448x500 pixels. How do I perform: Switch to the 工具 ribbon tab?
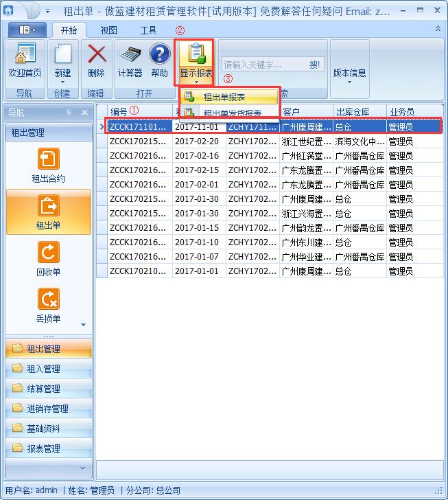click(148, 30)
